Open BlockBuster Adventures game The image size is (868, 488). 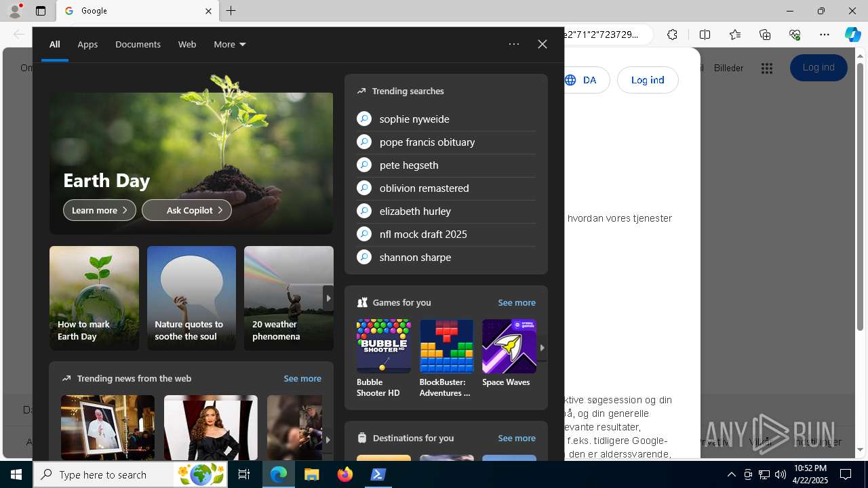pos(446,359)
